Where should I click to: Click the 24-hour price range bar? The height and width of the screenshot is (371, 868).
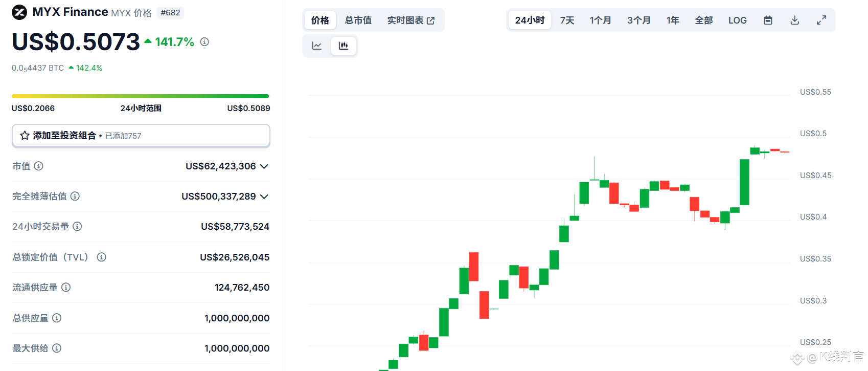(x=140, y=96)
